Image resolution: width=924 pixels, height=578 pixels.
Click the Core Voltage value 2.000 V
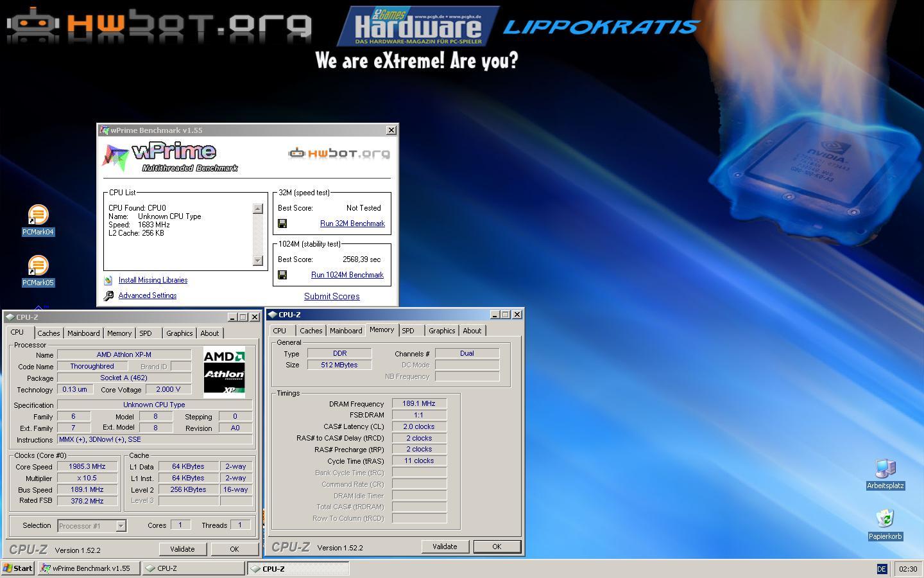pyautogui.click(x=168, y=389)
